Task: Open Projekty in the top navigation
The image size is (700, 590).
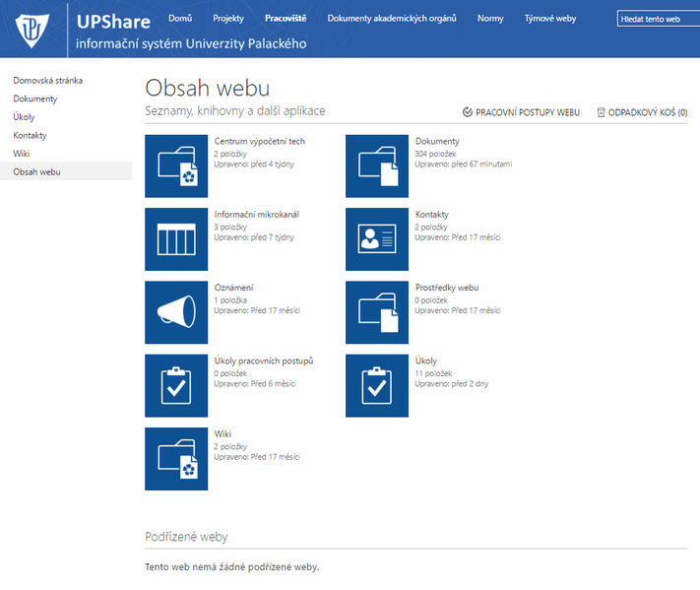Action: pos(228,19)
